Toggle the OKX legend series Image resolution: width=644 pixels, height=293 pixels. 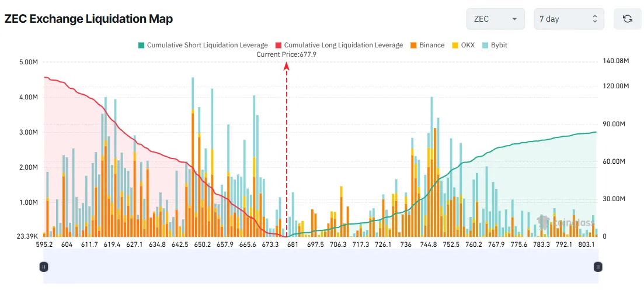pos(463,45)
